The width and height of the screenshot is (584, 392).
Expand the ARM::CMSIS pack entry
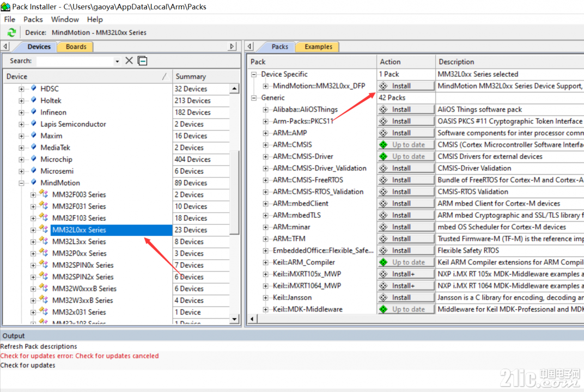[265, 145]
